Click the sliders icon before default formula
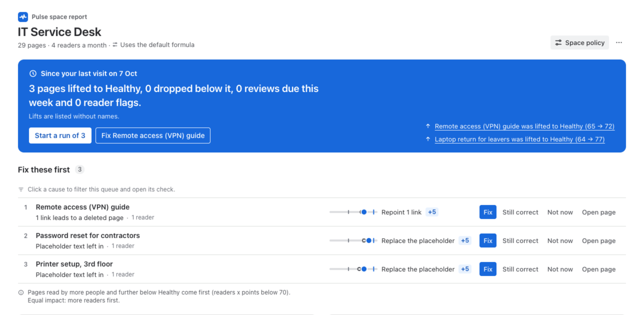Screen dimensions: 644x315 (115, 45)
